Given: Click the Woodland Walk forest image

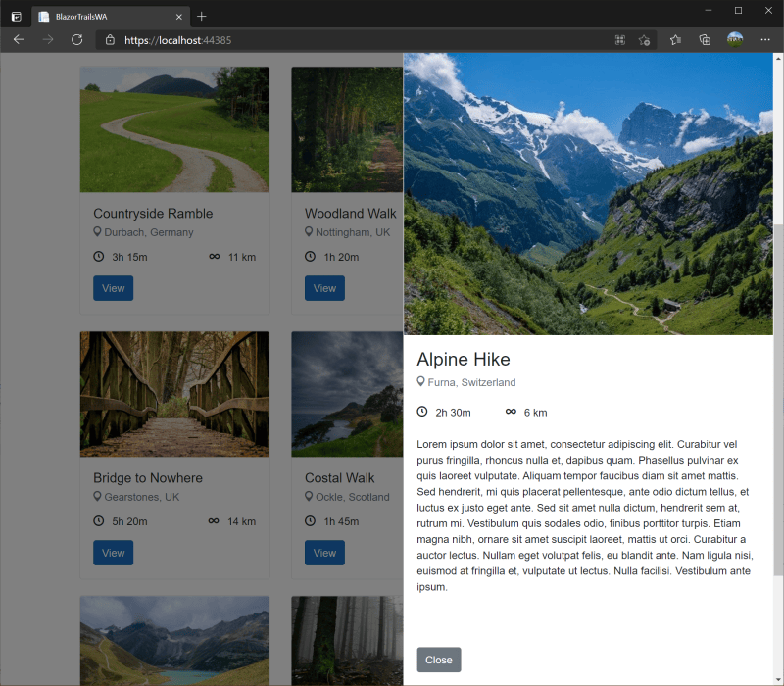Looking at the screenshot, I should coord(347,129).
